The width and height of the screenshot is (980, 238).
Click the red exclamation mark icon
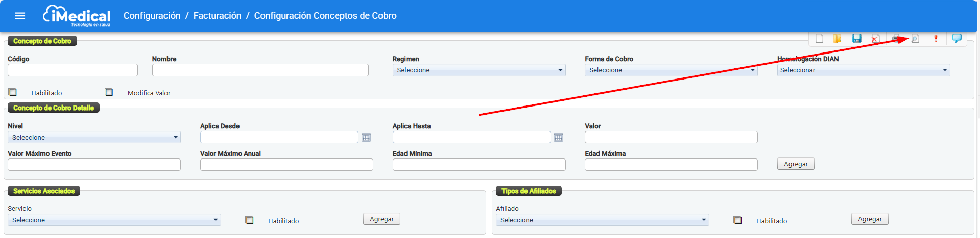(x=936, y=39)
